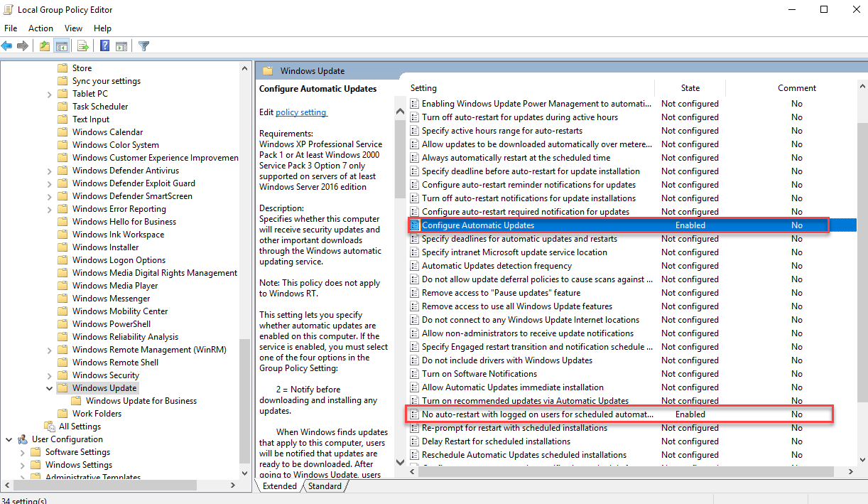Collapse the Windows Update tree node
868x504 pixels.
coord(49,388)
